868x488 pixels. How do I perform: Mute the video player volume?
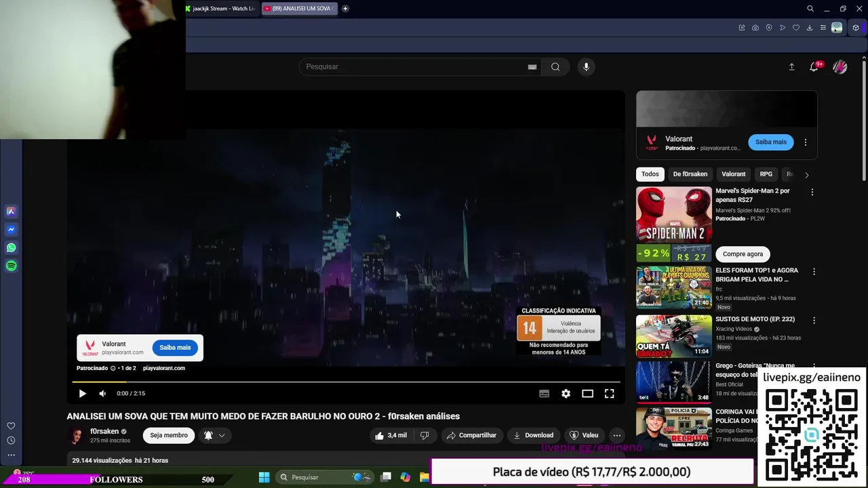click(x=102, y=393)
